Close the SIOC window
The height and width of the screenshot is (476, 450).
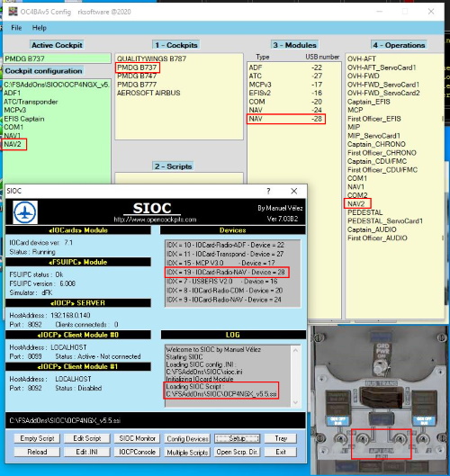[x=294, y=191]
